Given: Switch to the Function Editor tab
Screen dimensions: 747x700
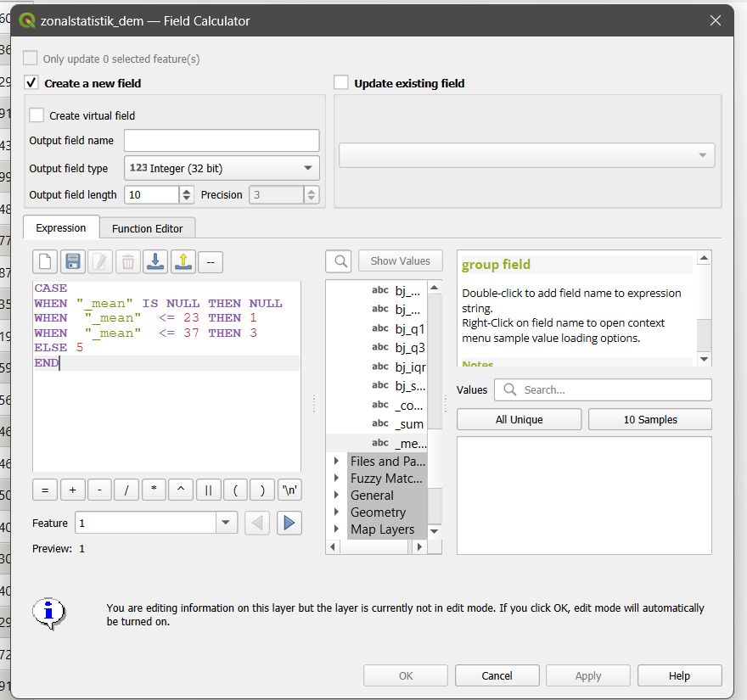Looking at the screenshot, I should click(x=147, y=228).
